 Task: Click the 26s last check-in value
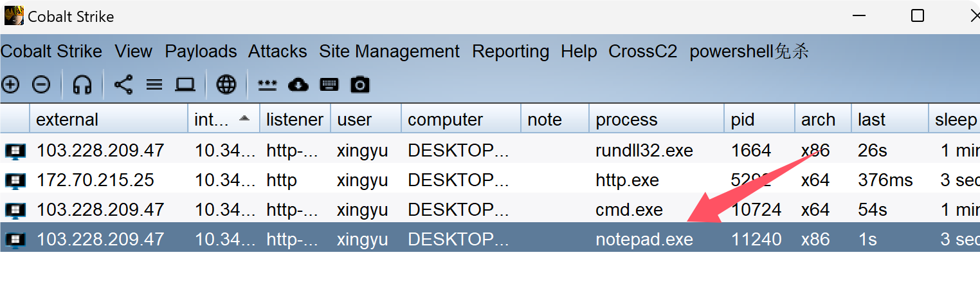873,151
